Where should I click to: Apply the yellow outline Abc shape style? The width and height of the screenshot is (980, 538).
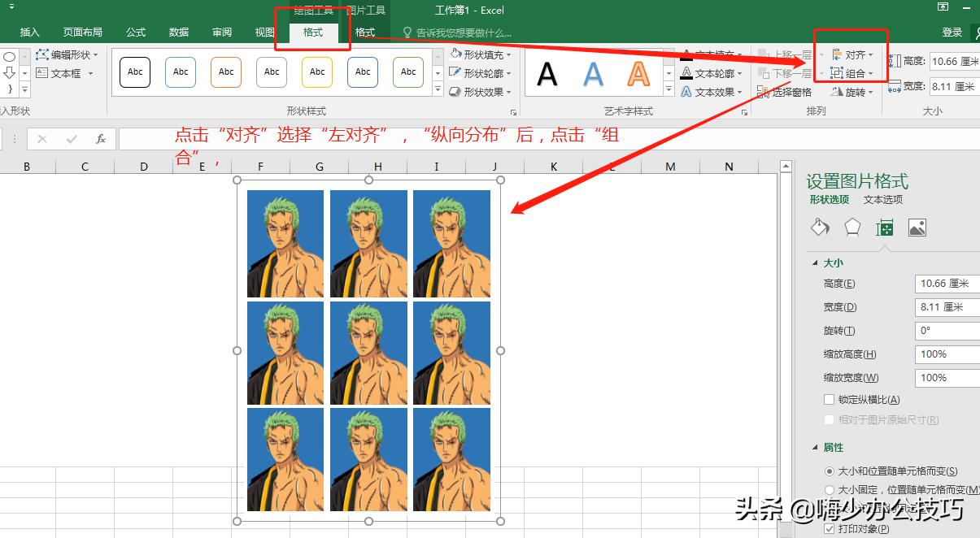(x=317, y=72)
